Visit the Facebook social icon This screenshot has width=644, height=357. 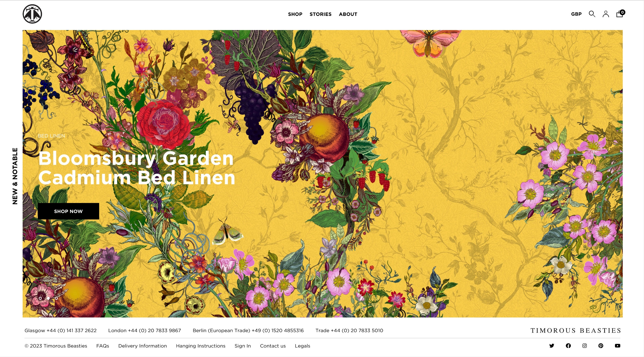click(x=568, y=346)
